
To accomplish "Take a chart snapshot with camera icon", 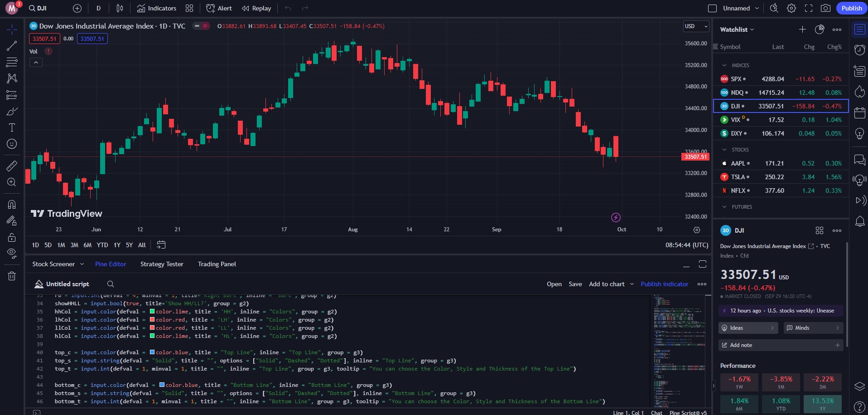I will tap(825, 8).
